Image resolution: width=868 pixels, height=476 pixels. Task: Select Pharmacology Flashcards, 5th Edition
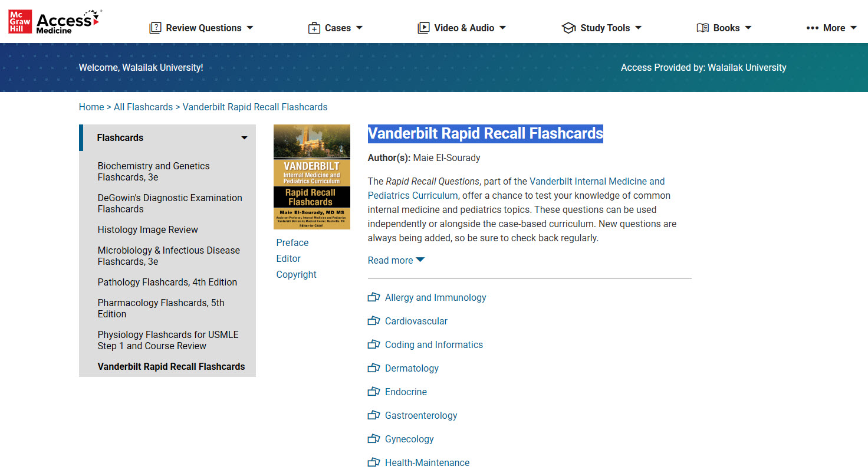point(161,308)
